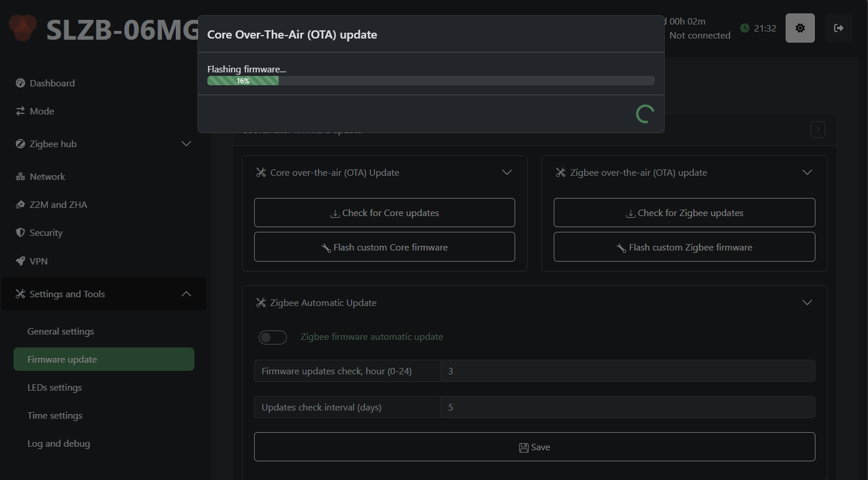Click the firmware flashing progress bar
Screen dimensions: 868x480
[430, 81]
